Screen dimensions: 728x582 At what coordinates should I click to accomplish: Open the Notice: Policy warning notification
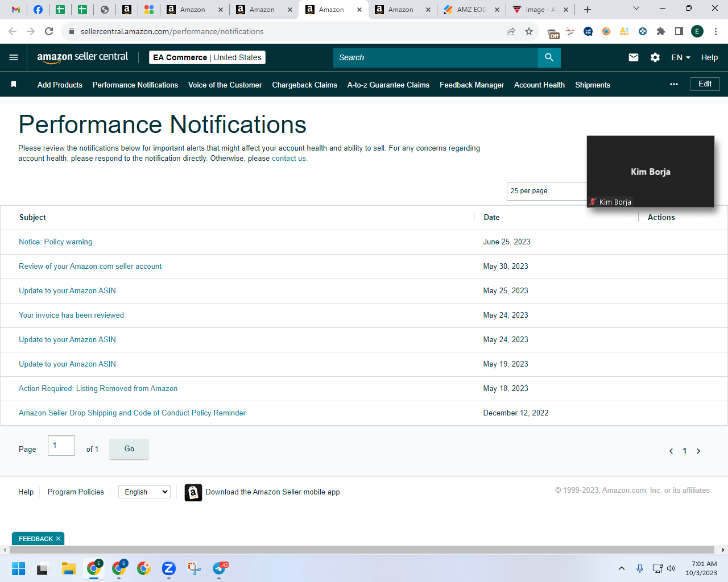tap(55, 242)
